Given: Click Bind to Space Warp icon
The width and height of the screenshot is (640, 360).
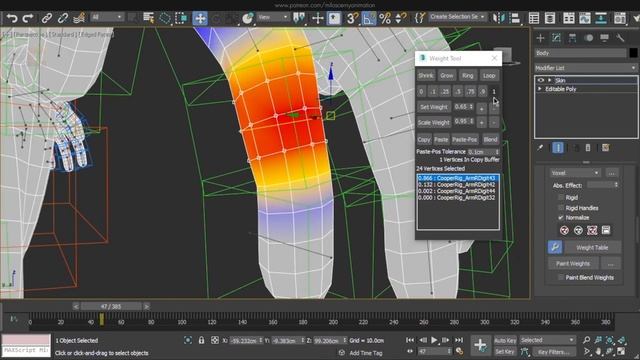Looking at the screenshot, I should tap(79, 18).
